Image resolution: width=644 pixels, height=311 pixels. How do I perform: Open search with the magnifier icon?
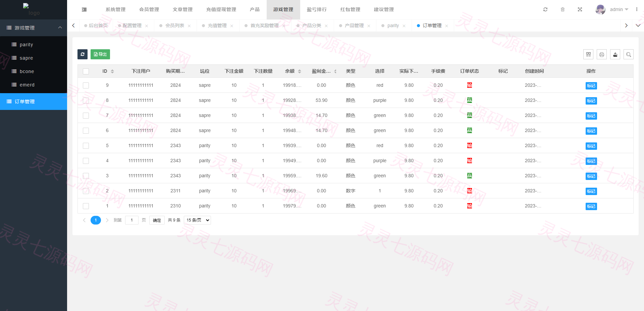[629, 54]
